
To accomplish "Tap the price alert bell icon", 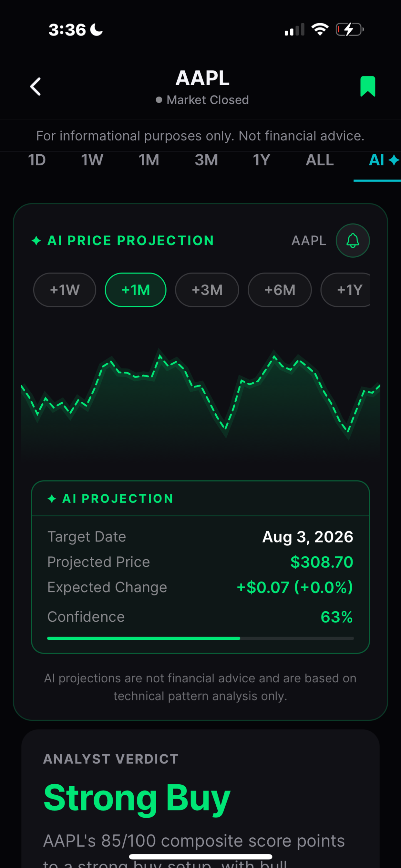I will tap(353, 241).
